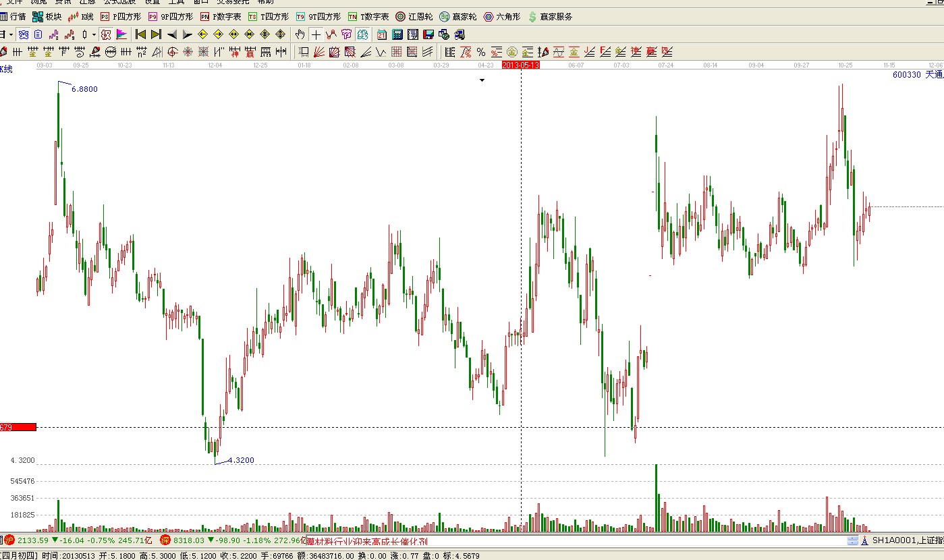Click the small black triangle above the chart
Image resolution: width=944 pixels, height=560 pixels.
[482, 80]
